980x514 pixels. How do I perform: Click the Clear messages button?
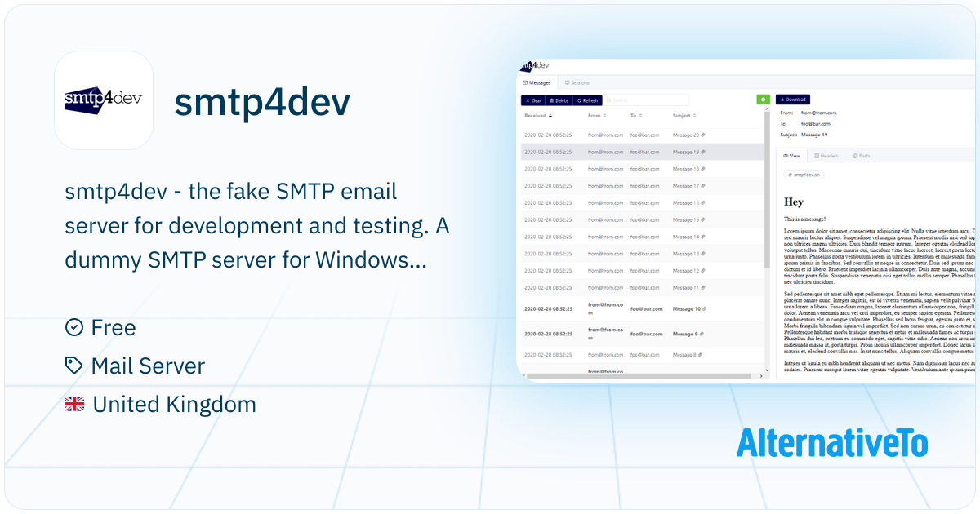(x=532, y=100)
